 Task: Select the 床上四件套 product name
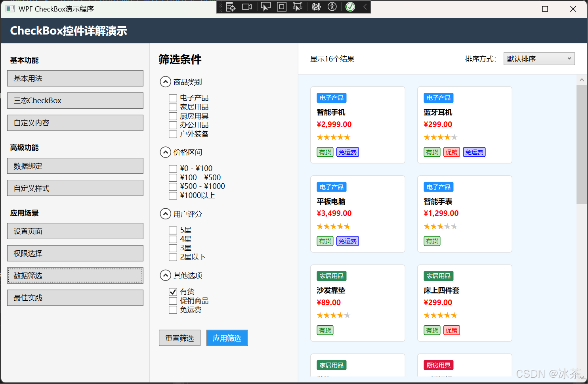coord(441,290)
